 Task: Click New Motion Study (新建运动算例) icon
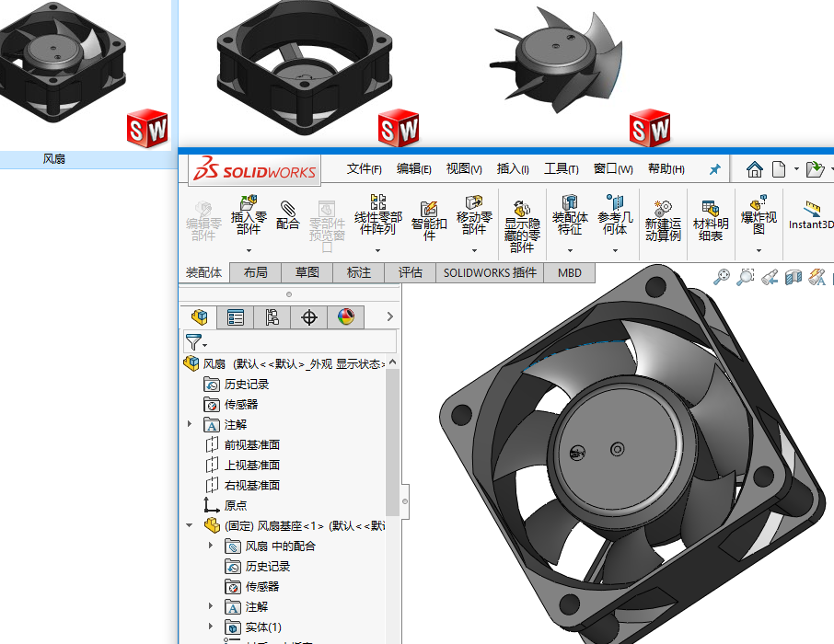click(x=663, y=209)
